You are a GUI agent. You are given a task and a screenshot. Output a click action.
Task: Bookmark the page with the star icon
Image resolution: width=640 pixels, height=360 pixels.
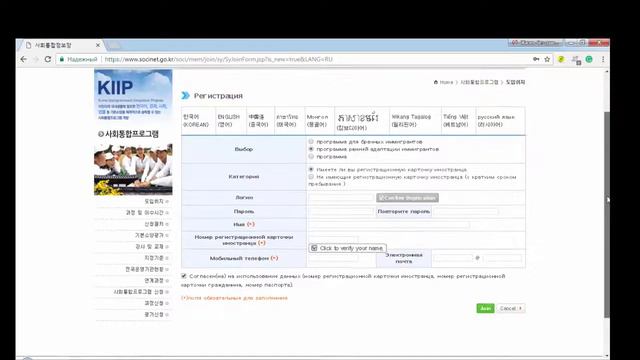(x=547, y=59)
